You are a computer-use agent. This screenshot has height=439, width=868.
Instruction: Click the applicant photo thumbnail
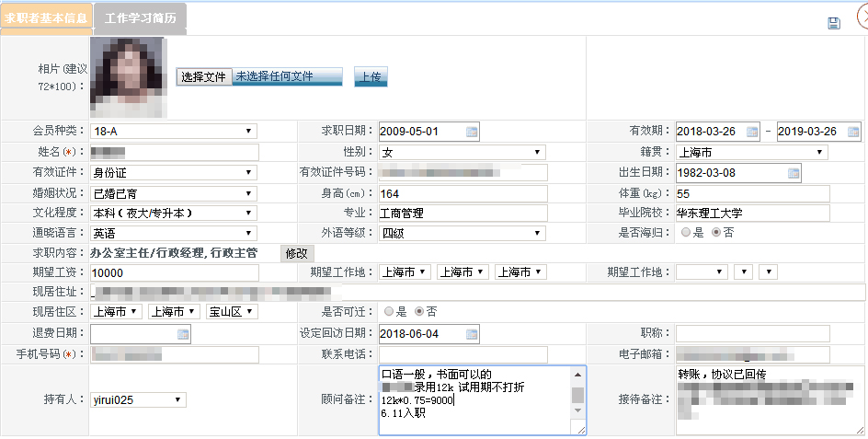pyautogui.click(x=129, y=77)
